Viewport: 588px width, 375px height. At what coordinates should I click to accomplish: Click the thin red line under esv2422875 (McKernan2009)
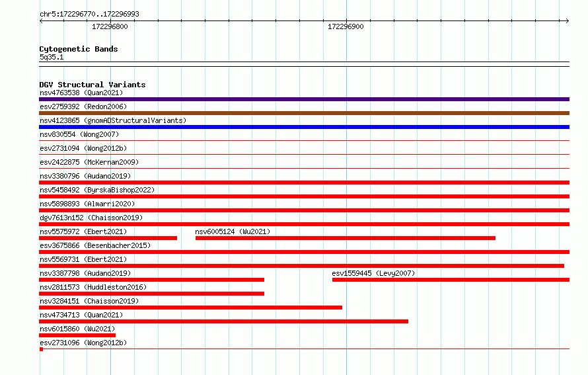(304, 169)
